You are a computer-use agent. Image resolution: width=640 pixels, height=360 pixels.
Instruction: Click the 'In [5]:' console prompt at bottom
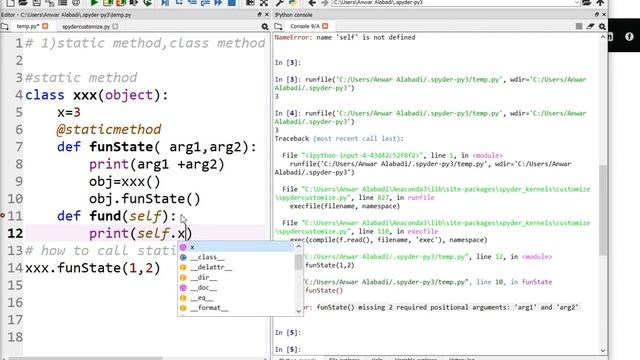pos(288,349)
